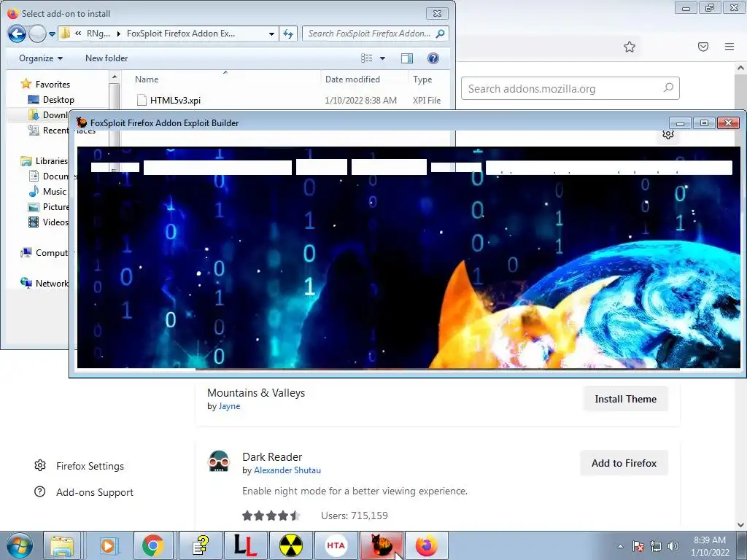Click the navigation pane scroll-up arrow
The height and width of the screenshot is (560, 747).
pos(115,76)
